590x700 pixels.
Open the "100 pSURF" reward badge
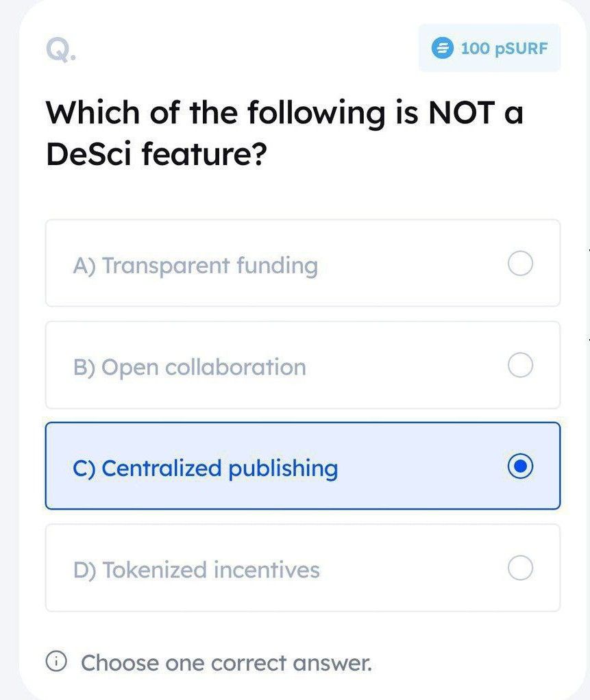pos(489,48)
